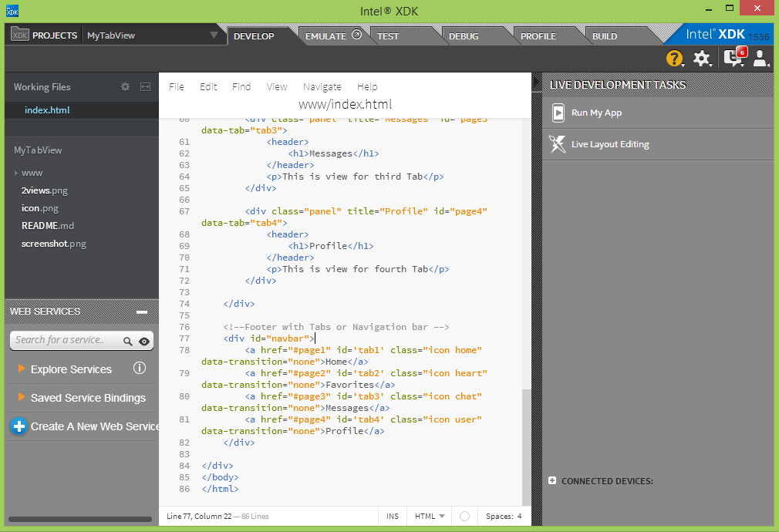This screenshot has width=779, height=532.
Task: Toggle INS insert mode indicator
Action: click(x=393, y=516)
